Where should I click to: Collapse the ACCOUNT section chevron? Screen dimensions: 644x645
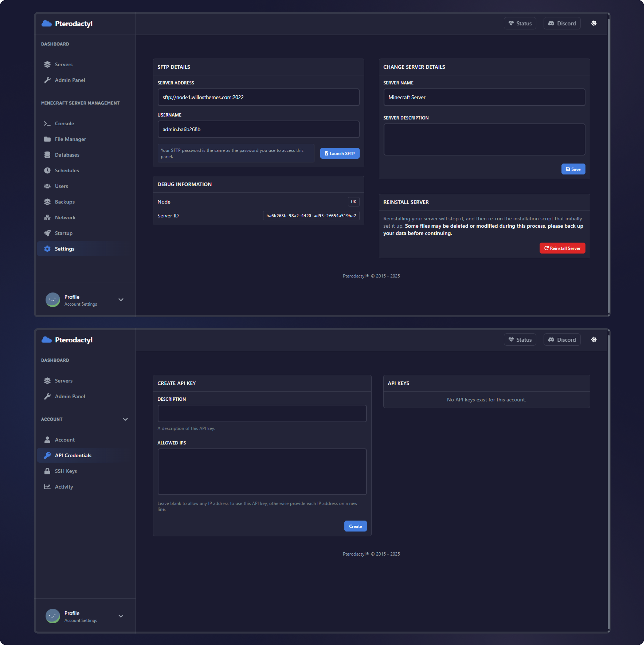125,419
